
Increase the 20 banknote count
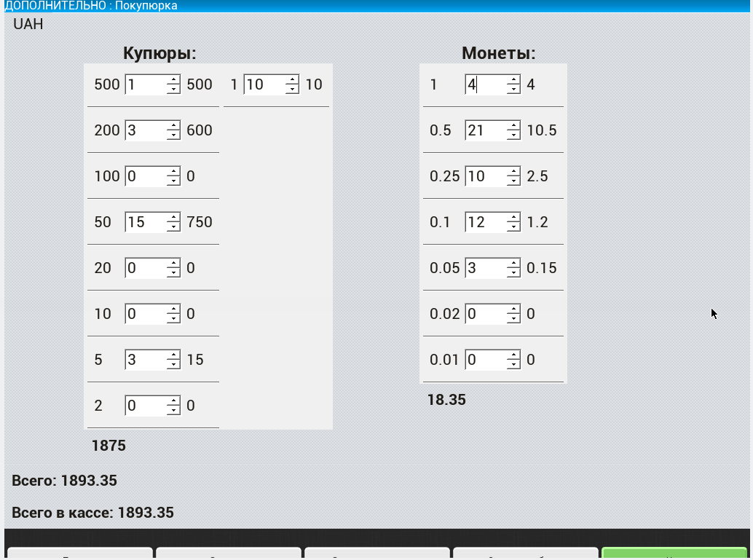click(173, 263)
